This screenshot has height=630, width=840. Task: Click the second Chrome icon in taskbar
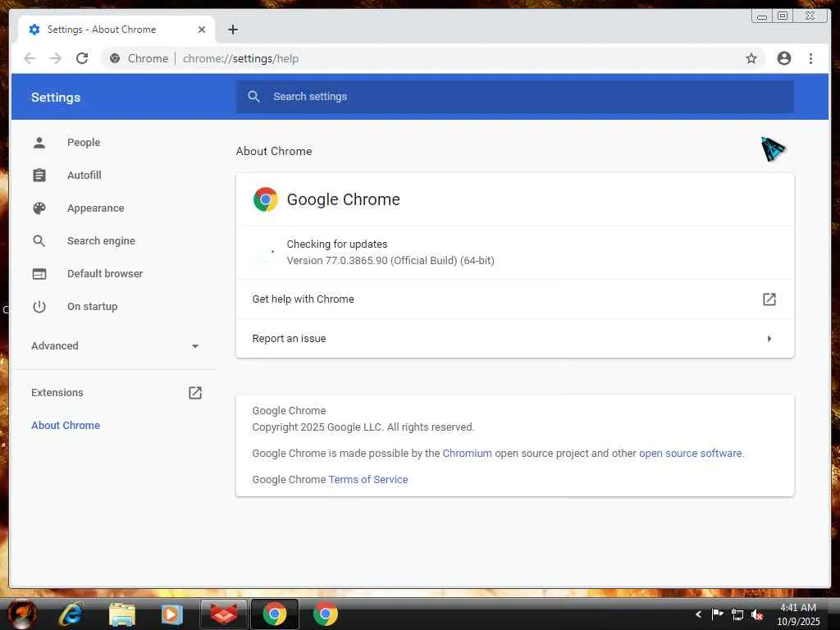coord(325,614)
